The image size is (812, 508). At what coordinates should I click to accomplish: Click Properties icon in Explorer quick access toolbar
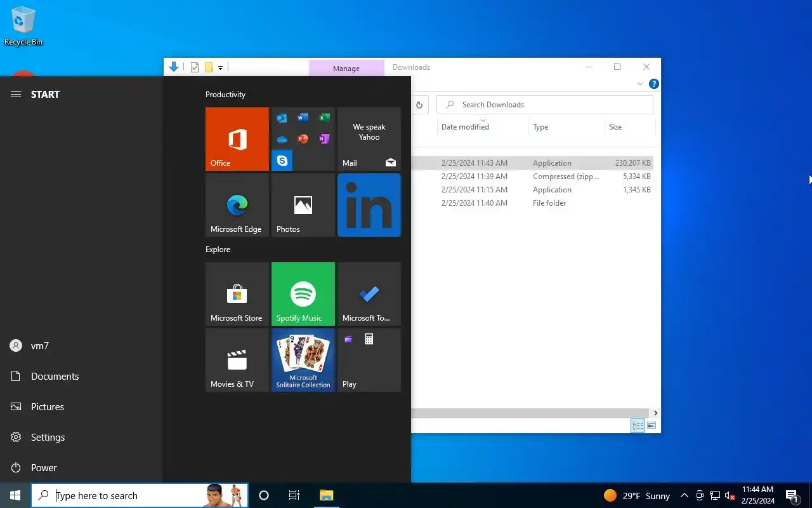click(x=195, y=67)
